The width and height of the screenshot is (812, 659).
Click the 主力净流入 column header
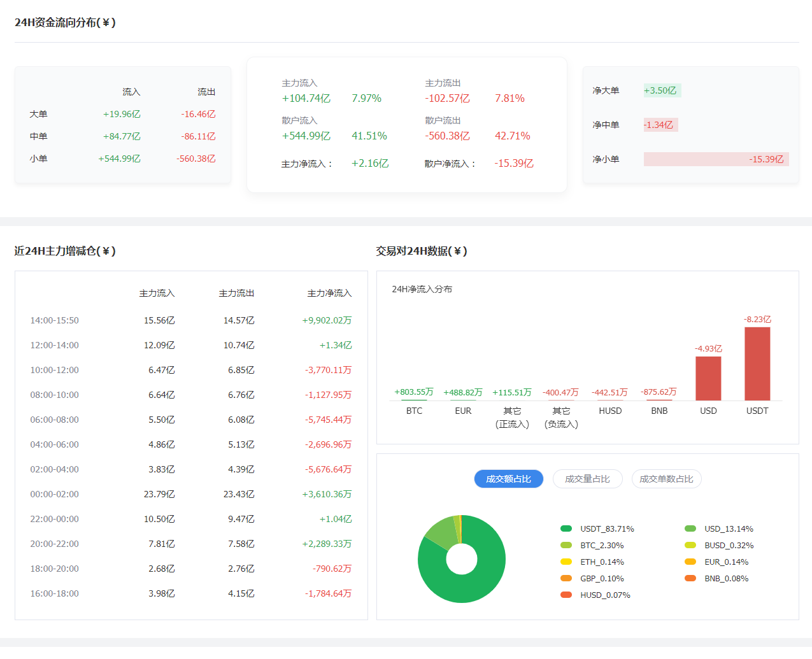click(329, 293)
